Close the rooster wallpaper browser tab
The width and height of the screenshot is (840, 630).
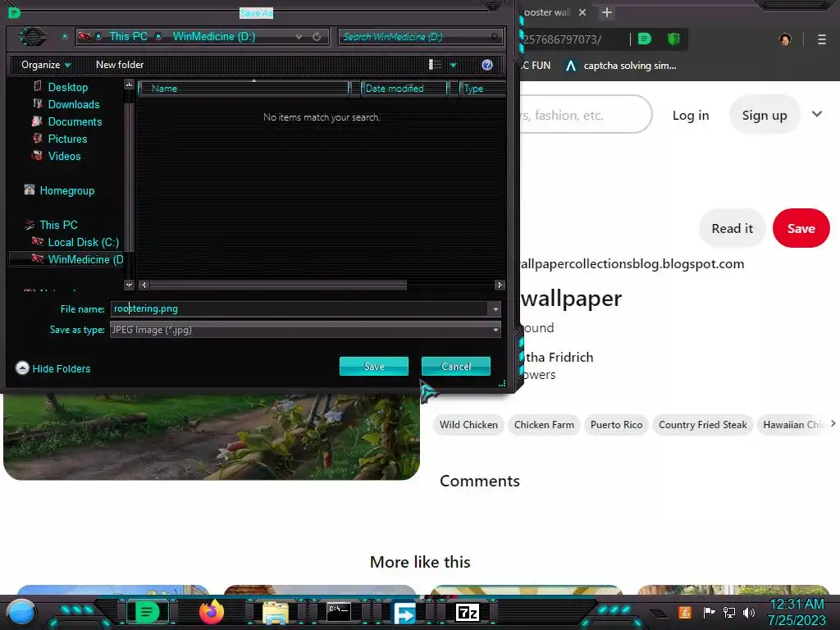[x=582, y=11]
